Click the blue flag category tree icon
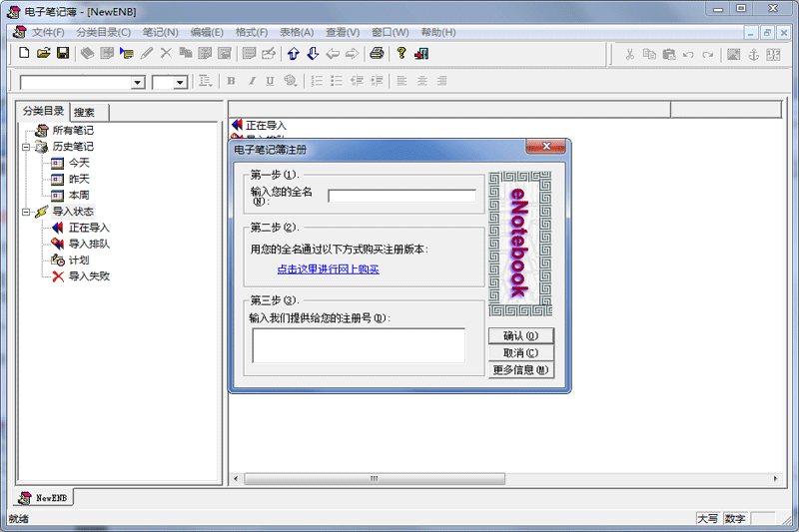Viewport: 799px width, 532px height. (x=127, y=53)
